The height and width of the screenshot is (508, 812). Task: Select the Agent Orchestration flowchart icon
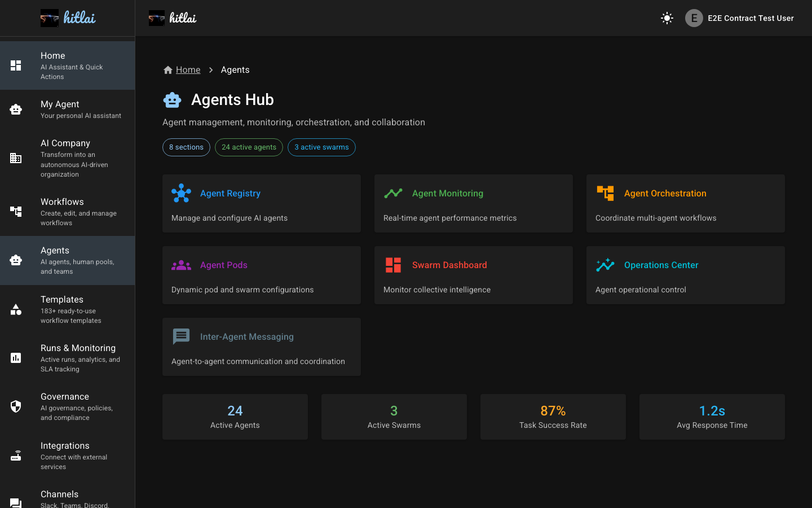pyautogui.click(x=605, y=193)
